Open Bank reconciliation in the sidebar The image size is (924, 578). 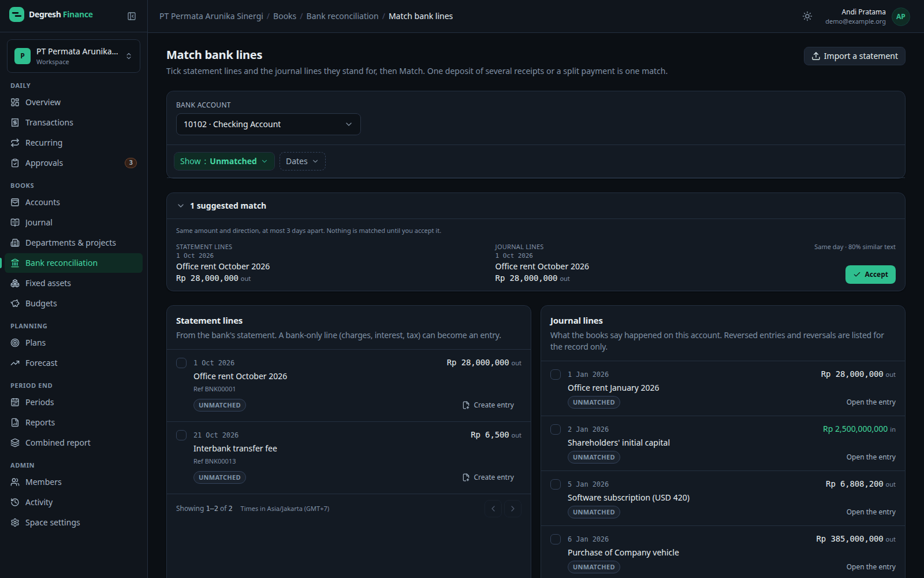pos(73,263)
